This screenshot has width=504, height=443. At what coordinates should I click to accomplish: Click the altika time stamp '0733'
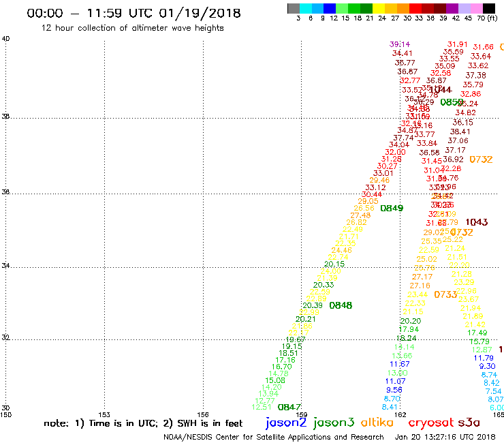tap(445, 294)
